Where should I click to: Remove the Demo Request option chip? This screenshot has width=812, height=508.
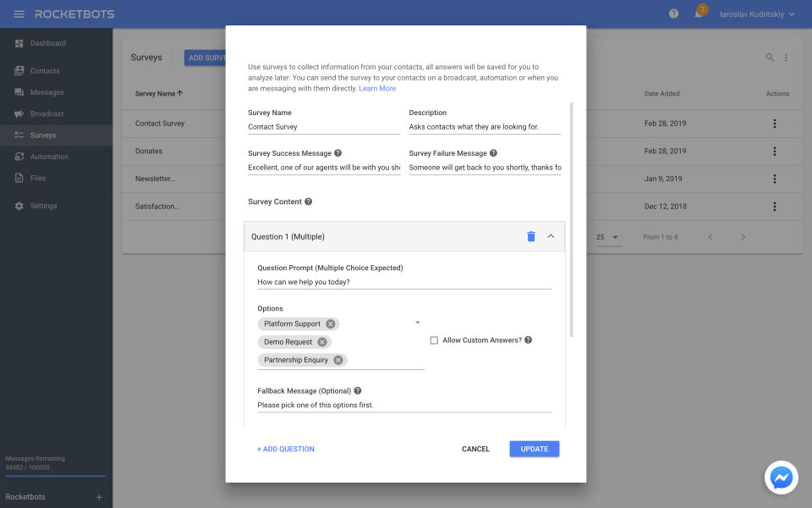pos(322,342)
